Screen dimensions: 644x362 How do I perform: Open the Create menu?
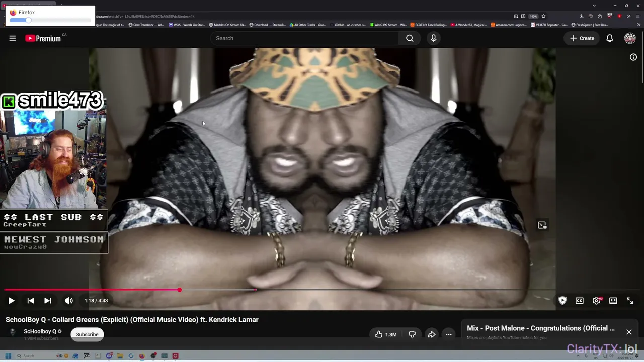pyautogui.click(x=582, y=38)
